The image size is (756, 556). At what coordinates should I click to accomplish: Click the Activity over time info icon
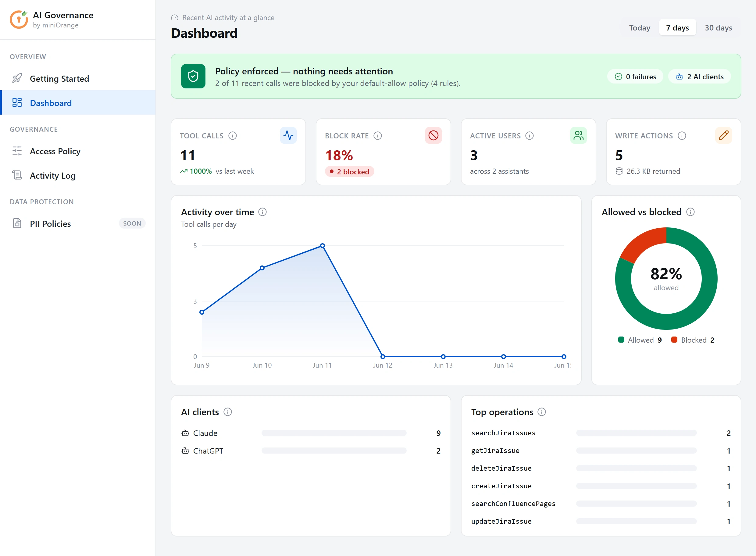(x=262, y=212)
